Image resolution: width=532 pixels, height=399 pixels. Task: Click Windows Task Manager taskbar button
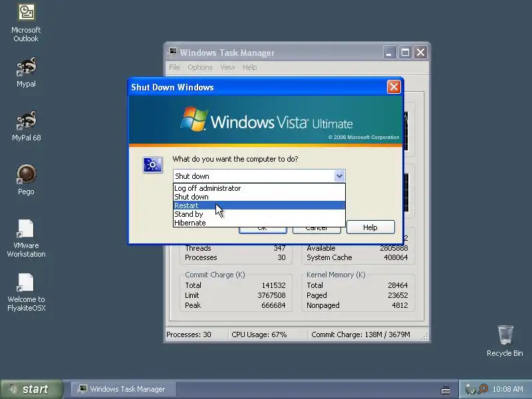[123, 389]
